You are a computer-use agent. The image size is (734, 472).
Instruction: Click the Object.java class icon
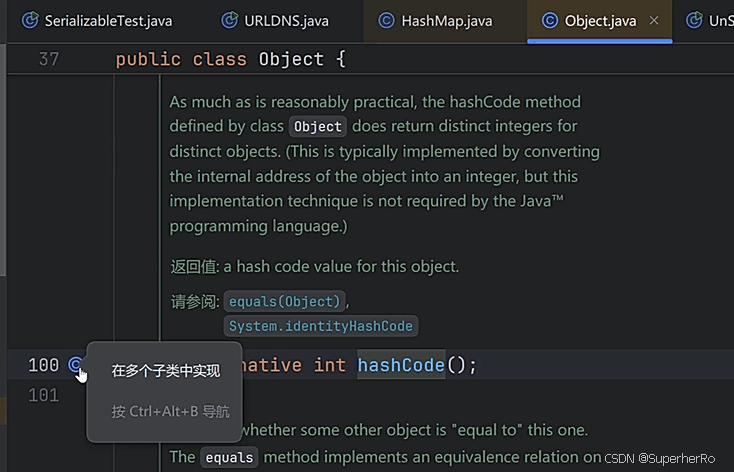pos(550,21)
